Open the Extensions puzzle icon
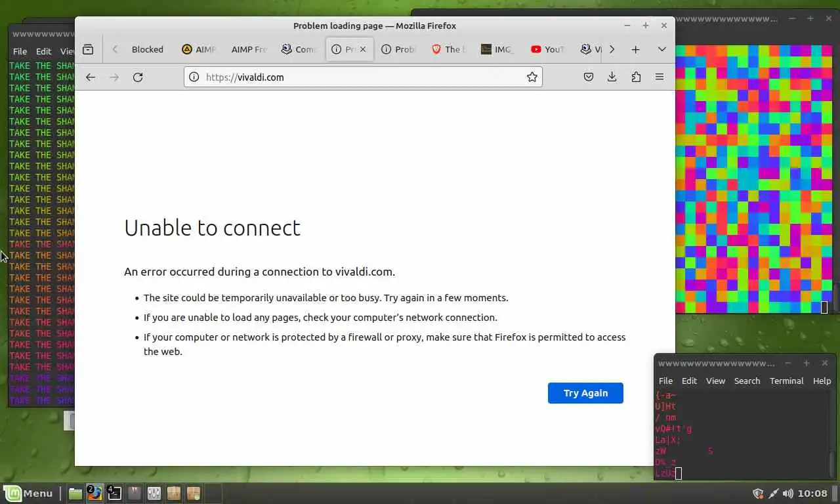Image resolution: width=840 pixels, height=504 pixels. pyautogui.click(x=636, y=77)
